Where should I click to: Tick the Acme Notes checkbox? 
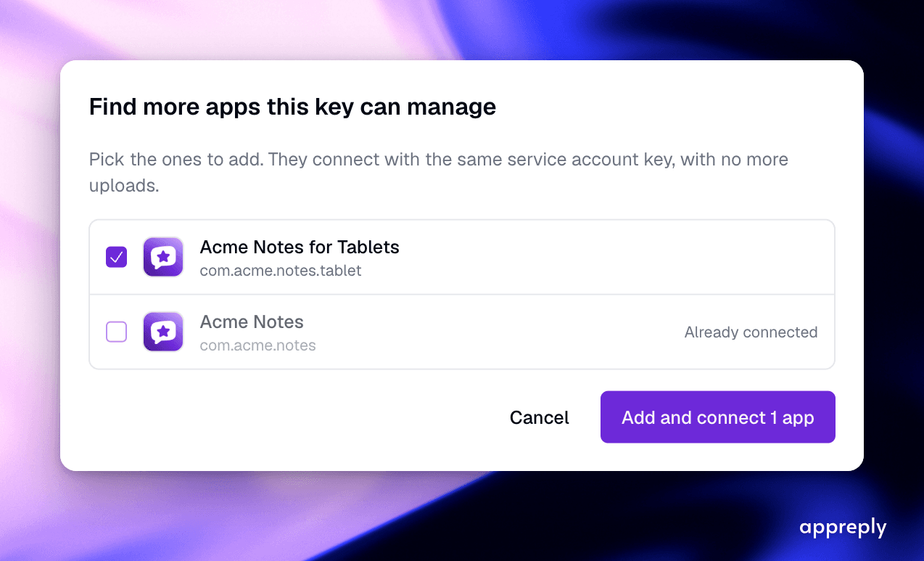click(x=117, y=332)
